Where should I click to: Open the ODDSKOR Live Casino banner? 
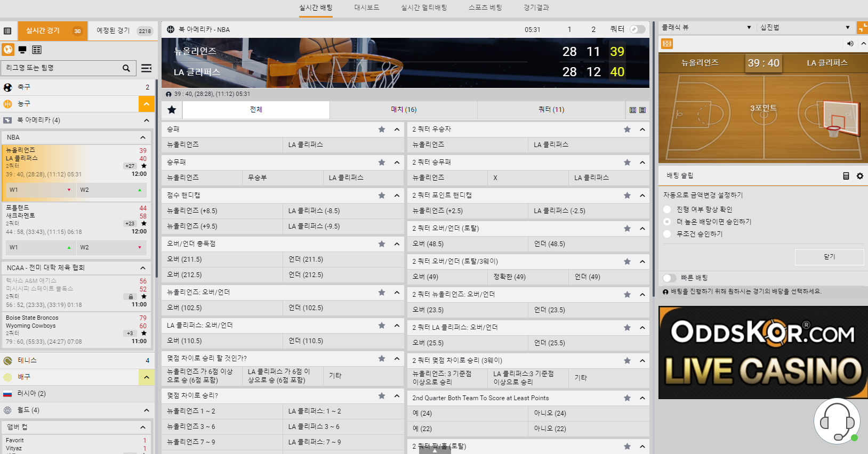[763, 353]
